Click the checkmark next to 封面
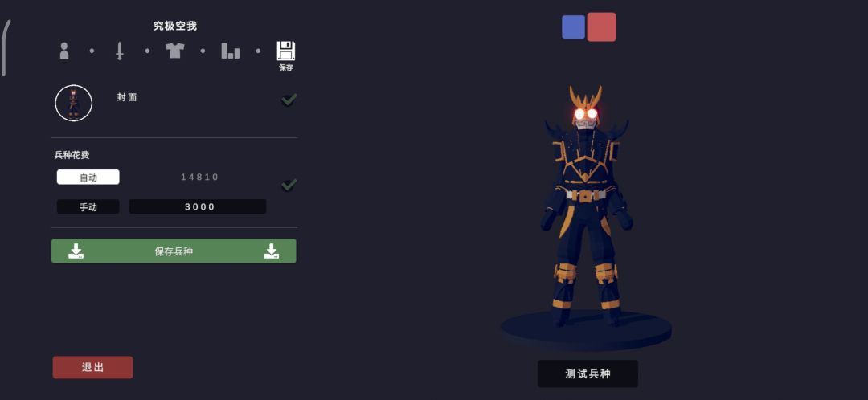Viewport: 868px width, 400px height. tap(289, 100)
